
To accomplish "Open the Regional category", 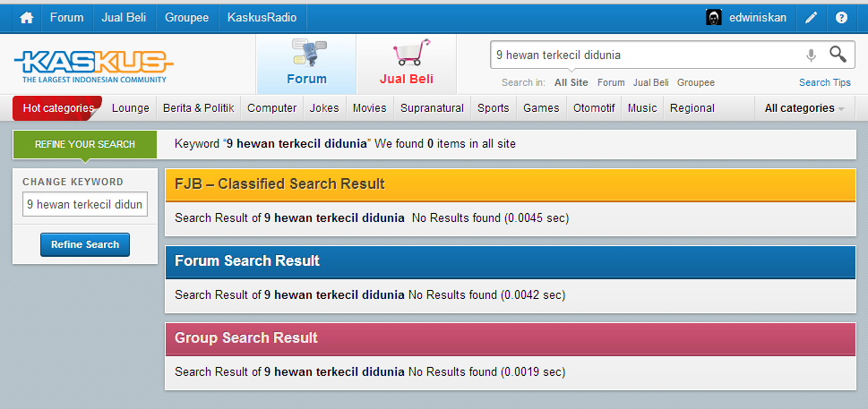I will click(x=692, y=107).
